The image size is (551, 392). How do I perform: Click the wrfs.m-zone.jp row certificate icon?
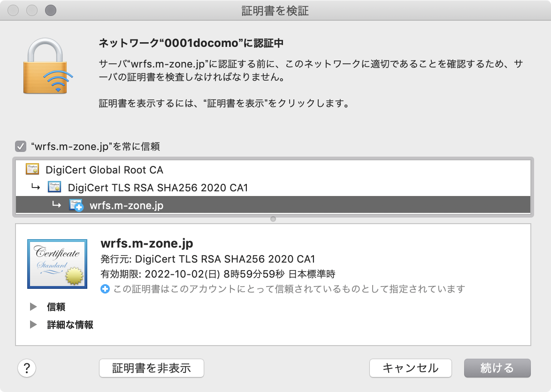[x=76, y=205]
